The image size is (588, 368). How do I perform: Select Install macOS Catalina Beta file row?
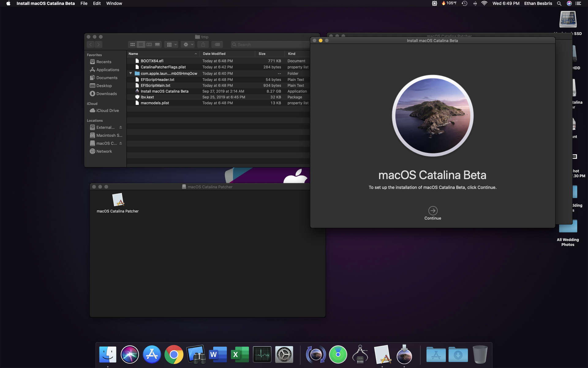click(x=218, y=91)
